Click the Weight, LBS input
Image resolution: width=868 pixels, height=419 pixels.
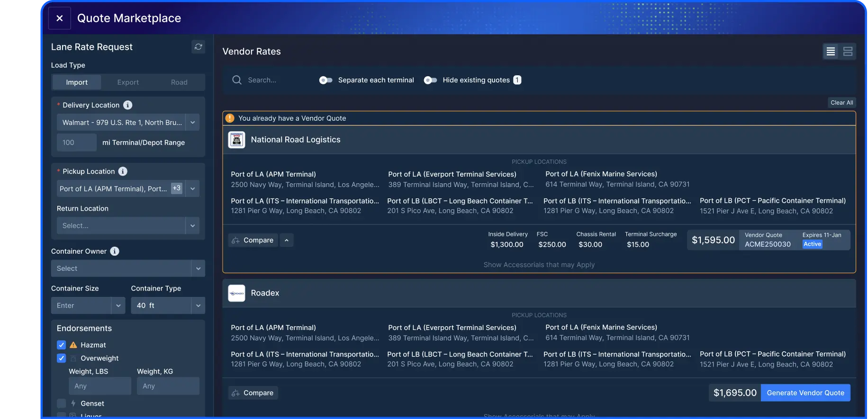[x=100, y=386]
